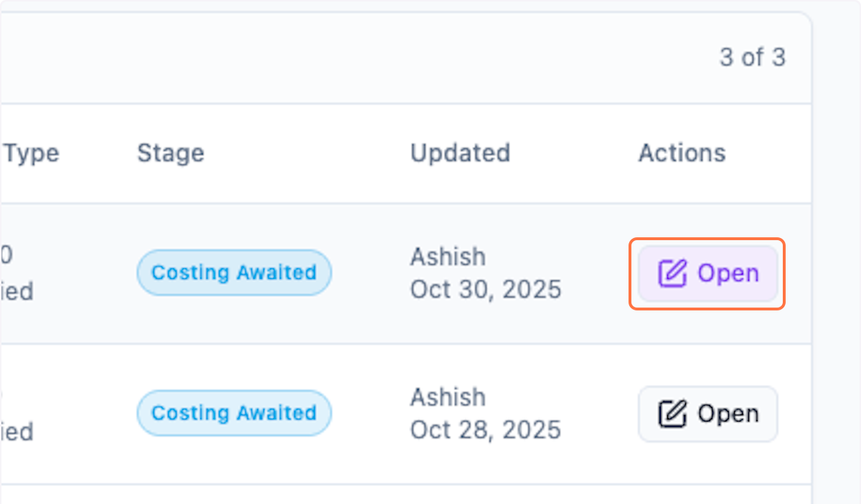Click the partially visible third table row

pos(402,495)
